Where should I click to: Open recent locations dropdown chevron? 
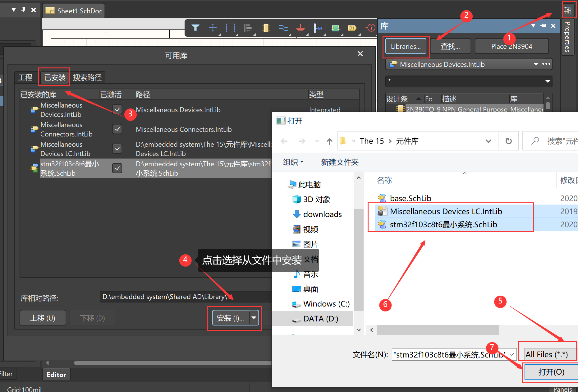click(317, 141)
